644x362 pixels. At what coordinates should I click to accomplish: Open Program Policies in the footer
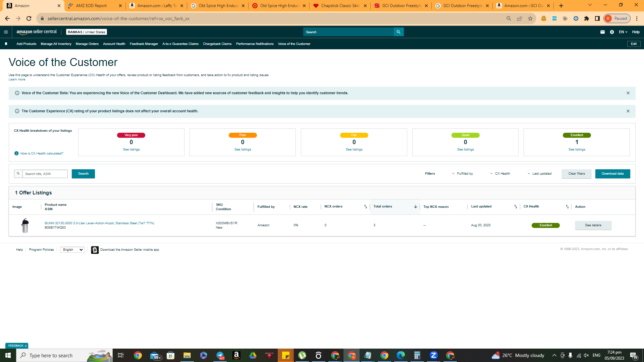[x=41, y=250]
